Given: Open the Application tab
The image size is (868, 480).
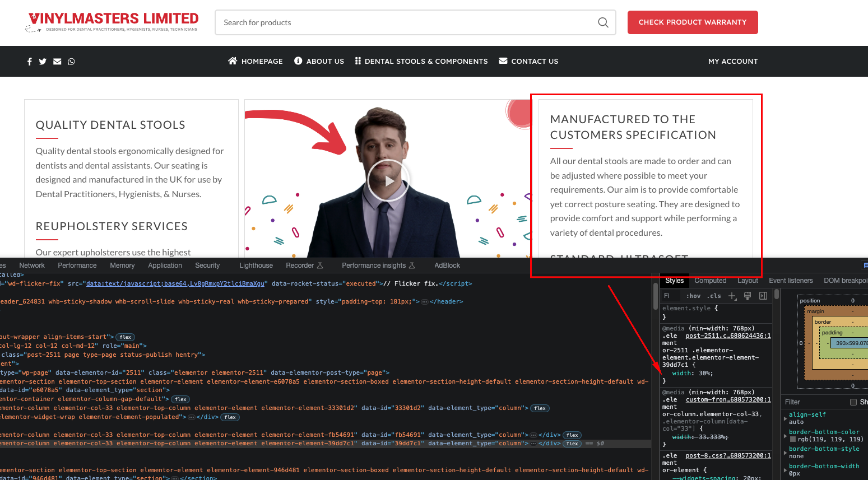Looking at the screenshot, I should 165,265.
